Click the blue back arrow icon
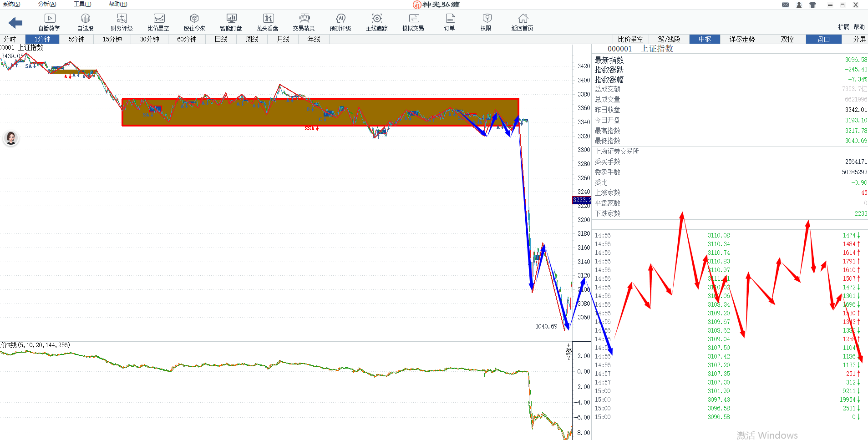Screen dimensions: 868x440 pyautogui.click(x=15, y=23)
